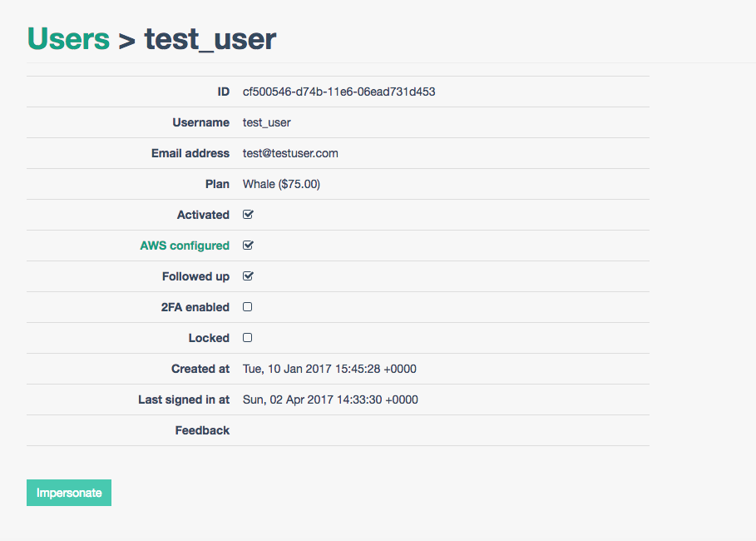Open the AWS configured green link label
Image resolution: width=756 pixels, height=541 pixels.
(185, 246)
